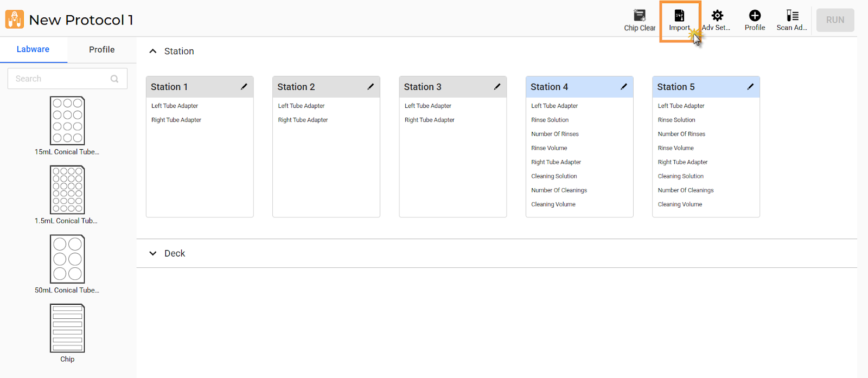
Task: Click Station 3 edit pencil
Action: pos(497,87)
